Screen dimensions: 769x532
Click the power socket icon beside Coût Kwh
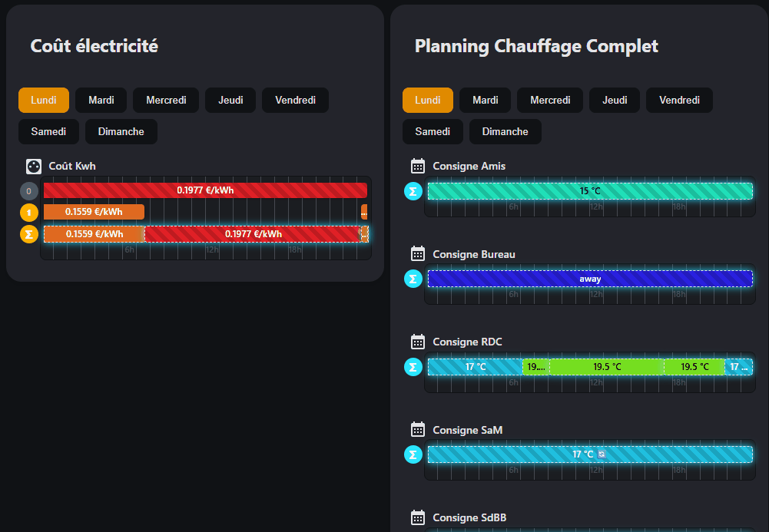pos(34,166)
